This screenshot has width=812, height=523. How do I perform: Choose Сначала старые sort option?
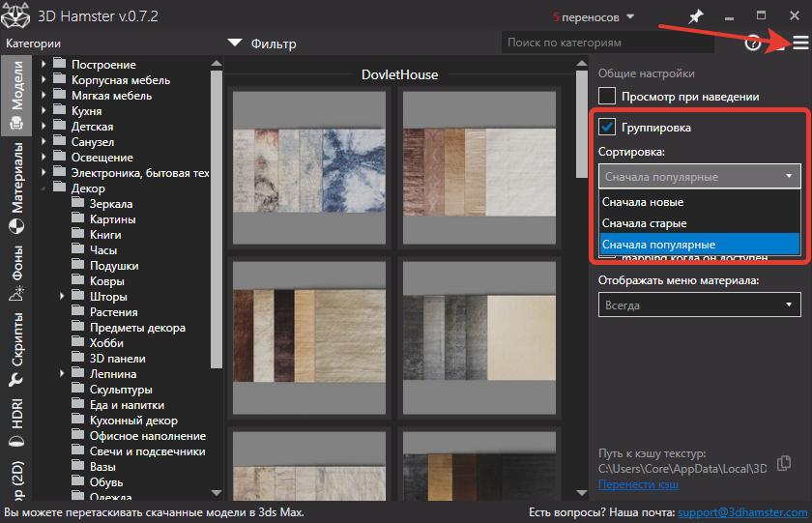tap(700, 223)
